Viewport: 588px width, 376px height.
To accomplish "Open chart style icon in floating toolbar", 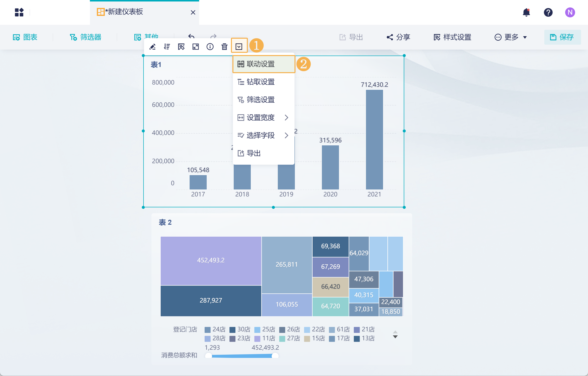I will point(181,47).
